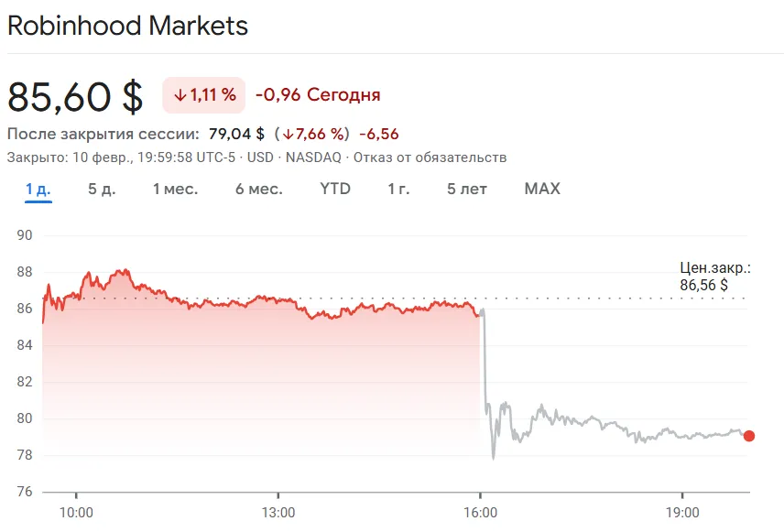
Task: Click the Отказ от обязательств link
Action: point(430,157)
